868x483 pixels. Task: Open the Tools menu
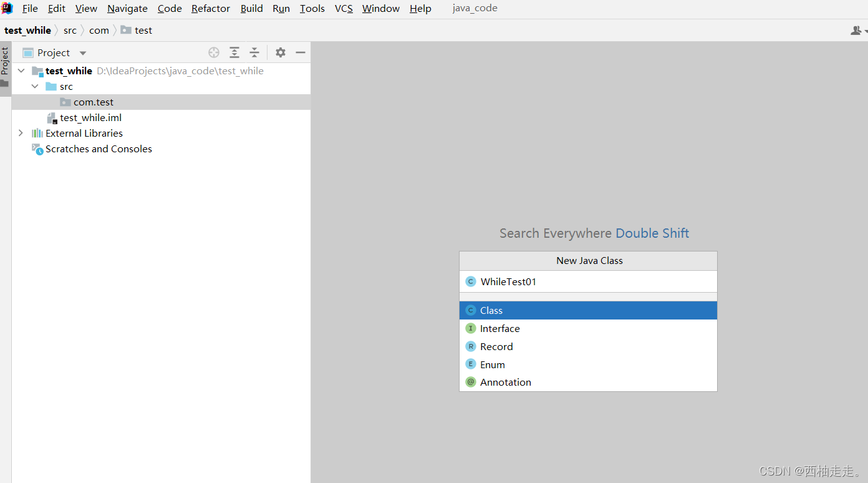(312, 8)
